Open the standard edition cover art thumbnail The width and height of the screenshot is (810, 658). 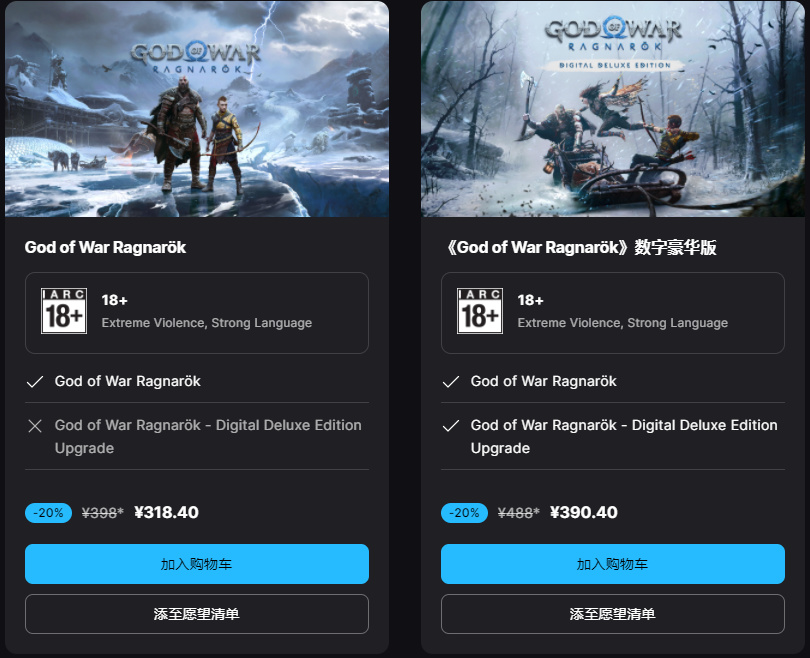pos(197,109)
